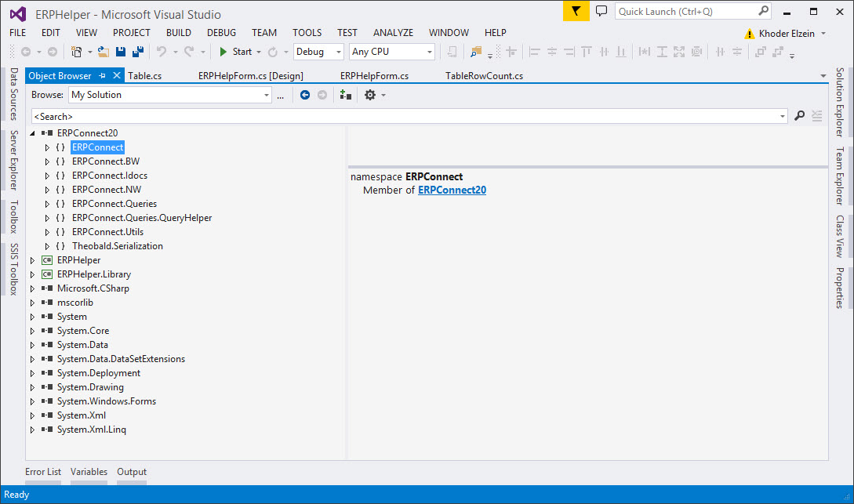The width and height of the screenshot is (854, 504).
Task: Click the Redo arrow icon
Action: pyautogui.click(x=189, y=52)
